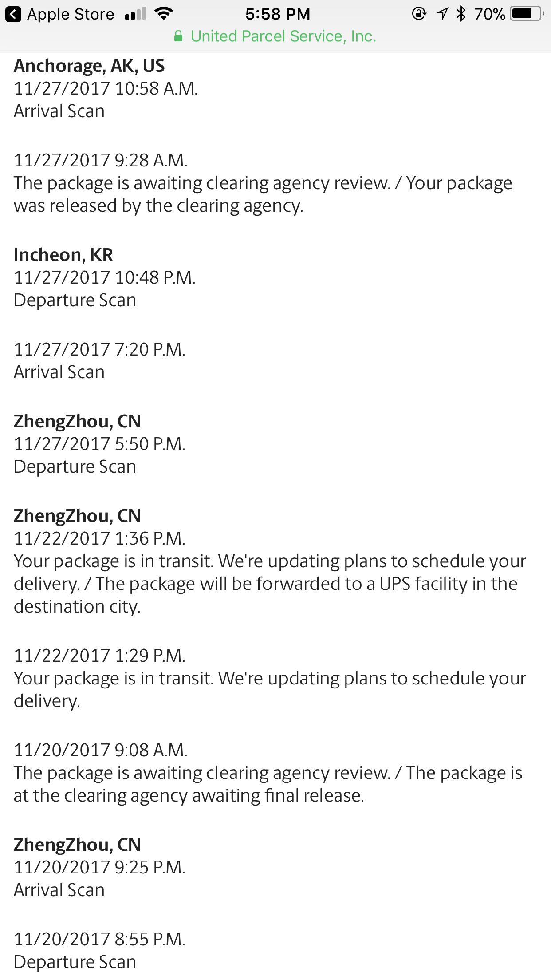Tap the battery indicator icon
The width and height of the screenshot is (551, 980).
click(x=527, y=14)
